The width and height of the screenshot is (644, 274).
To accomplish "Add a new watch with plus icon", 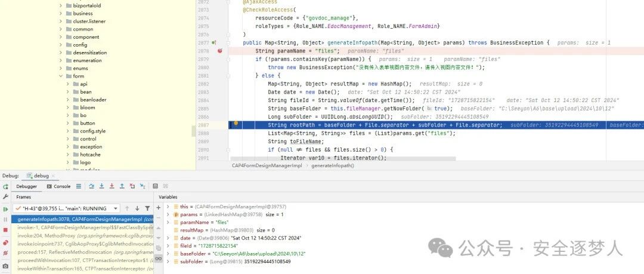I will 159,208.
